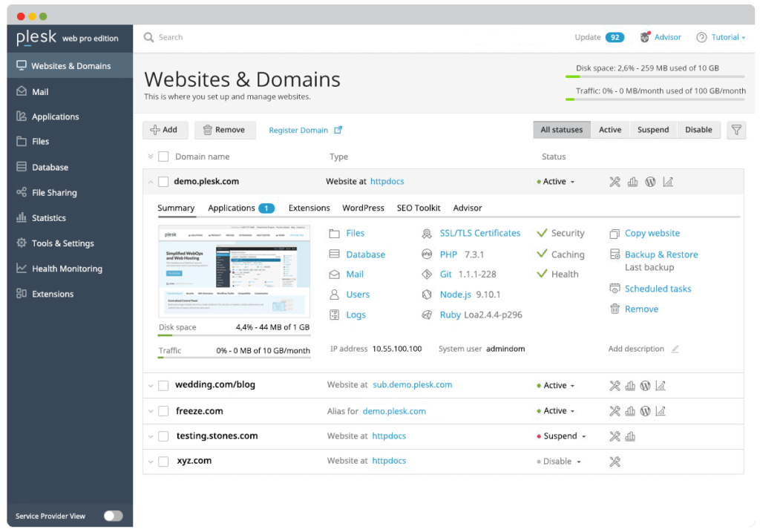Open the Suspend status dropdown for testing.stones.com

[562, 436]
